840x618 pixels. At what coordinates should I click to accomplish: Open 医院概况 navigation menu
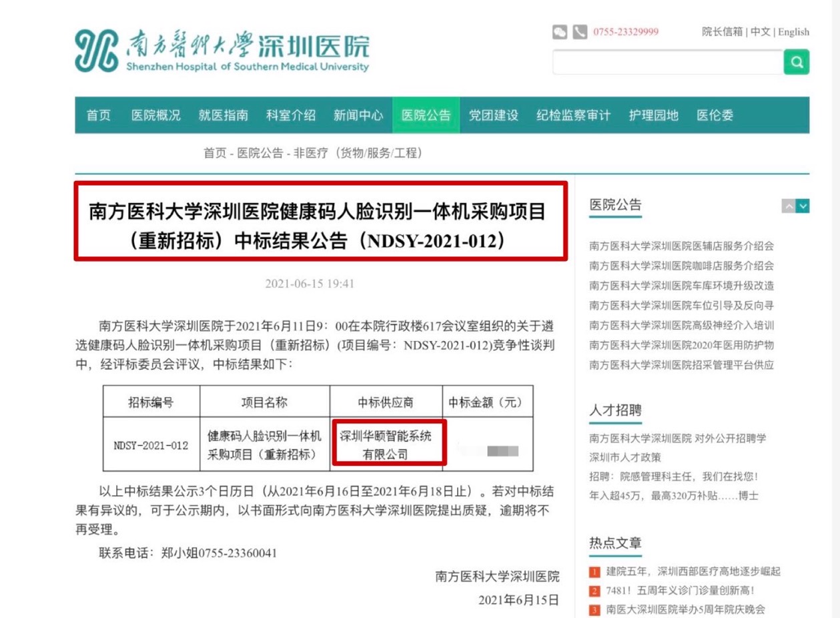click(x=156, y=115)
